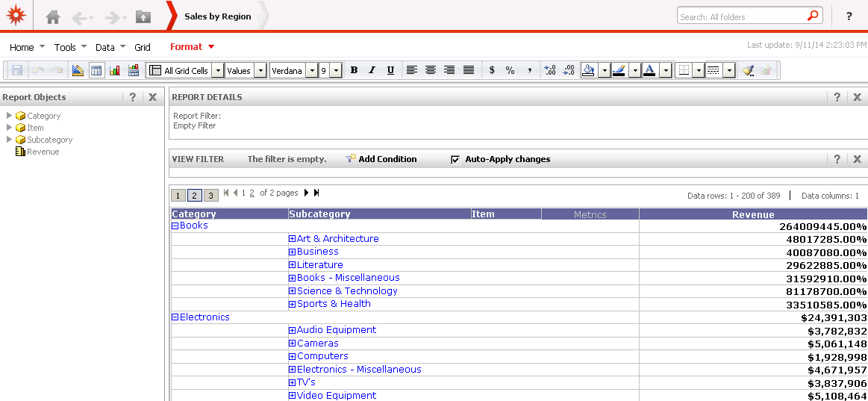868x401 pixels.
Task: Open help from top-right question mark
Action: pyautogui.click(x=849, y=16)
